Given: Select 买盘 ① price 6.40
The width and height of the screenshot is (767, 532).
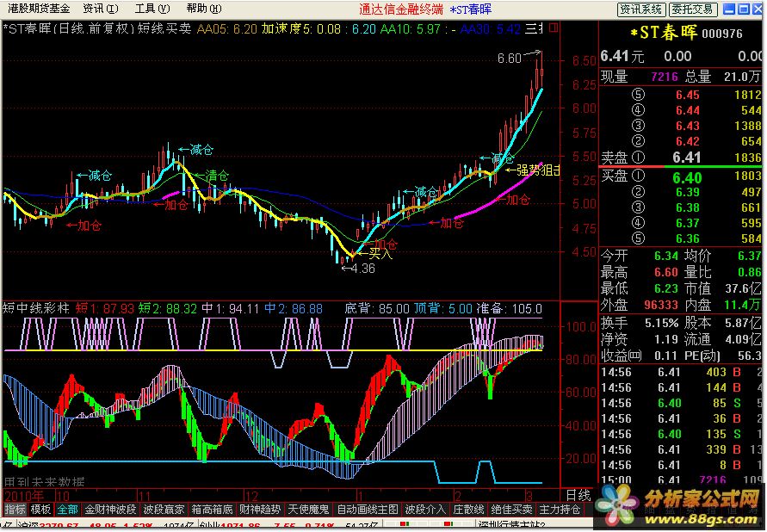Looking at the screenshot, I should (x=686, y=177).
